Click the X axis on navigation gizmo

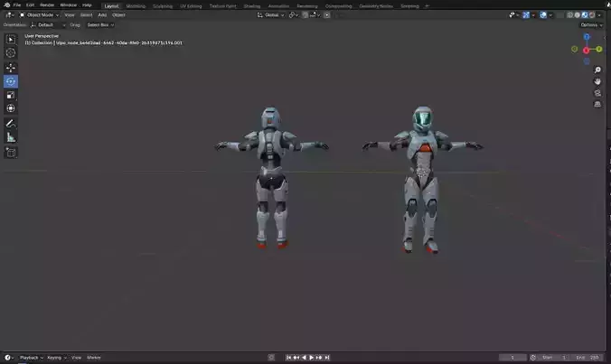pos(586,51)
